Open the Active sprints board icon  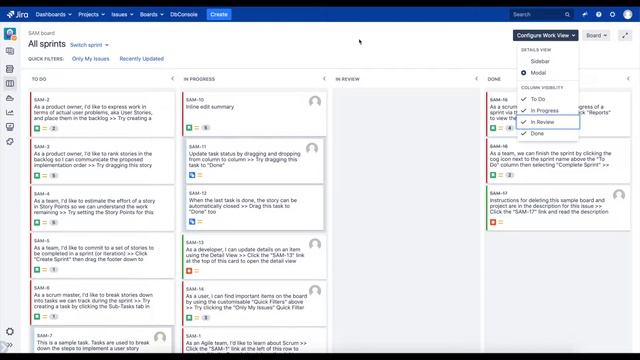coord(10,84)
